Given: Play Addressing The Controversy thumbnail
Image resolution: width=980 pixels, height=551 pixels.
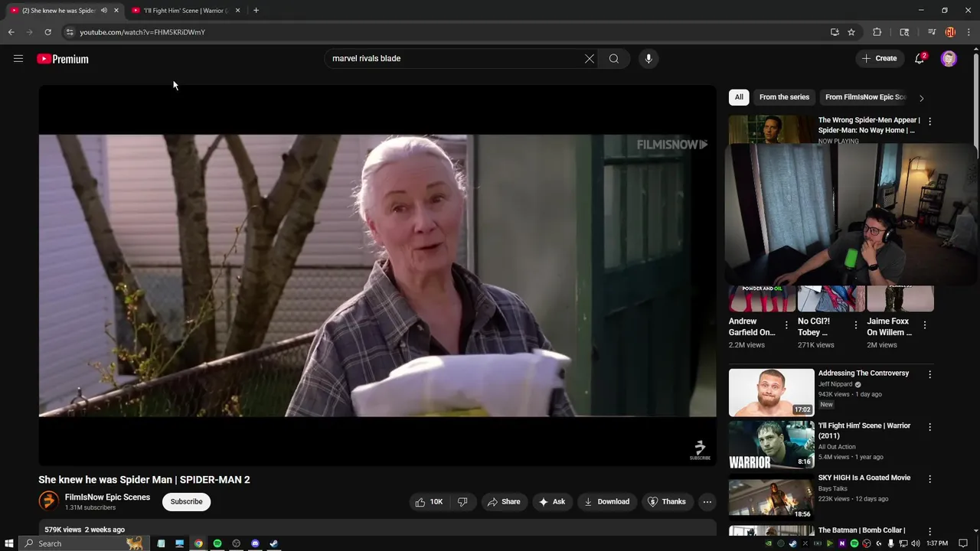Looking at the screenshot, I should pos(771,393).
